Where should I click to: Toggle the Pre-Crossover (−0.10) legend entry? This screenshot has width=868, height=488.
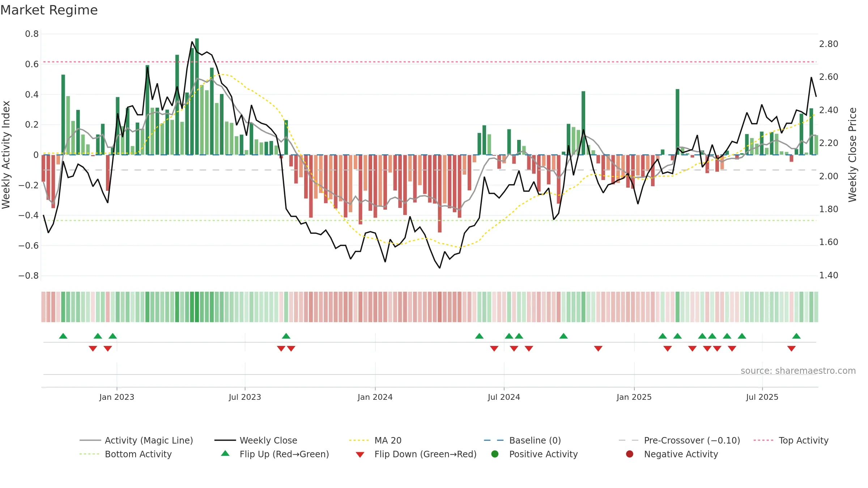click(680, 440)
